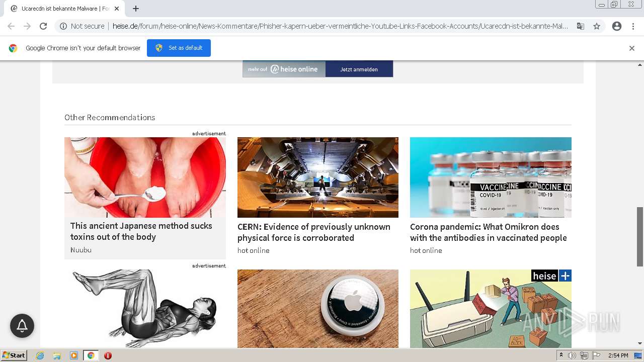Click the red stop icon in taskbar
Image resolution: width=644 pixels, height=362 pixels.
108,355
